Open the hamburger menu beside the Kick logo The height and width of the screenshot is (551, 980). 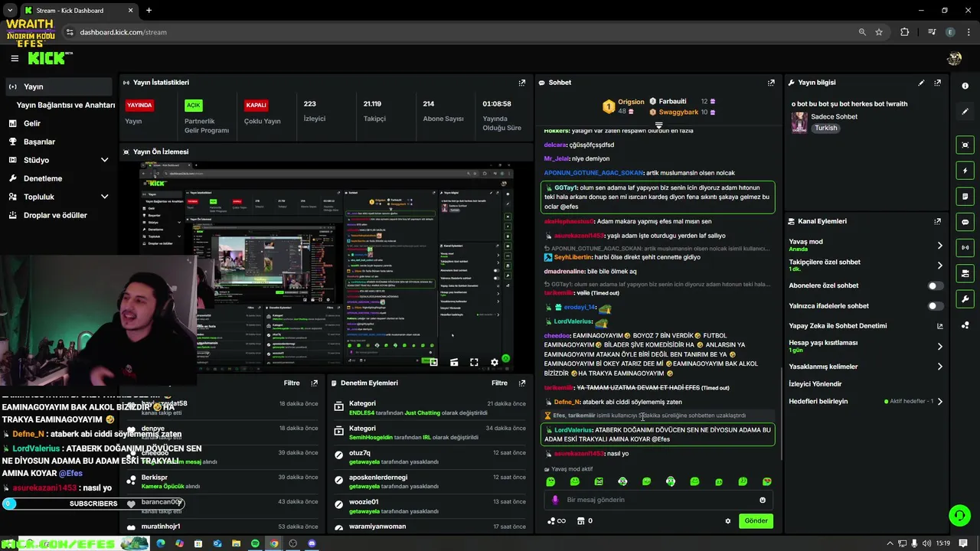pyautogui.click(x=15, y=58)
